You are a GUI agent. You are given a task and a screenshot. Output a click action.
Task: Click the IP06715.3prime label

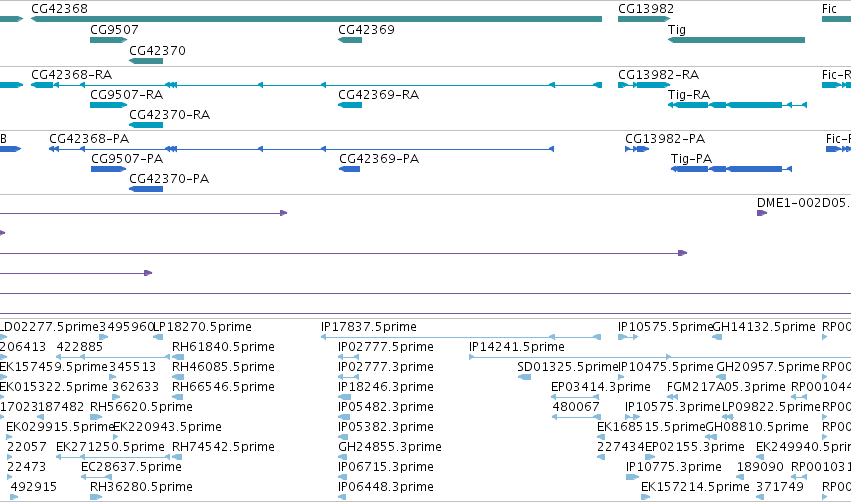(x=386, y=467)
